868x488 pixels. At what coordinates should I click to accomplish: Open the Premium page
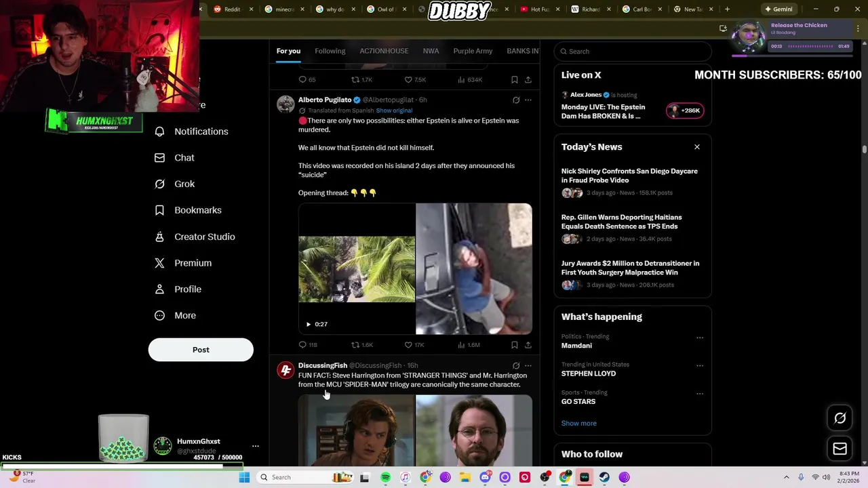click(x=183, y=263)
